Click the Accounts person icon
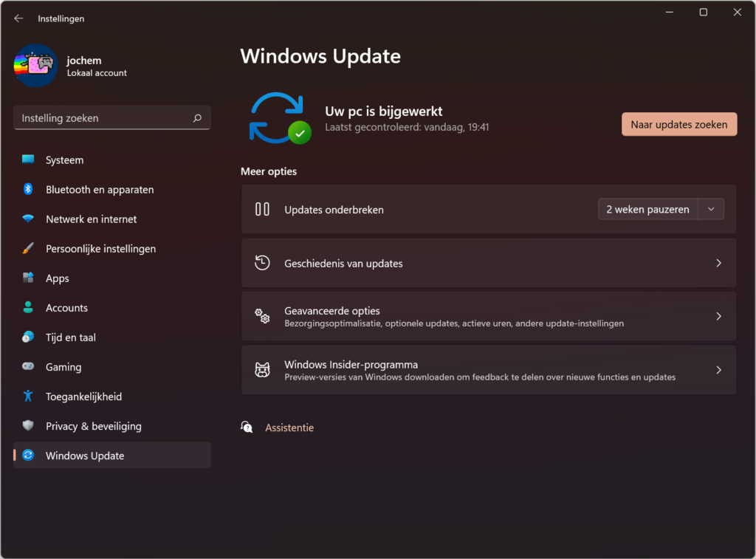The width and height of the screenshot is (756, 559). click(28, 307)
